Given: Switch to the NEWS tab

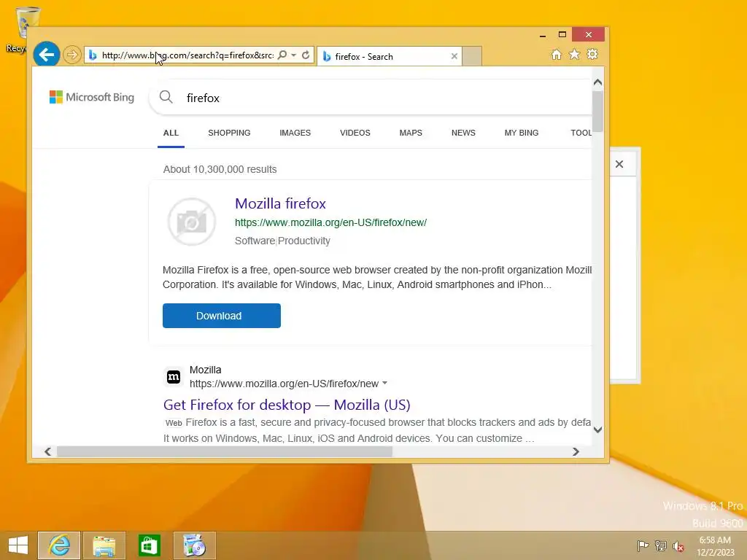Looking at the screenshot, I should pos(463,133).
